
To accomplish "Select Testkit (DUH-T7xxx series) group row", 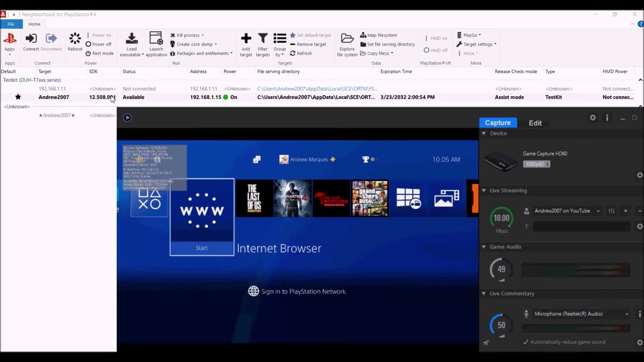I will pyautogui.click(x=32, y=80).
